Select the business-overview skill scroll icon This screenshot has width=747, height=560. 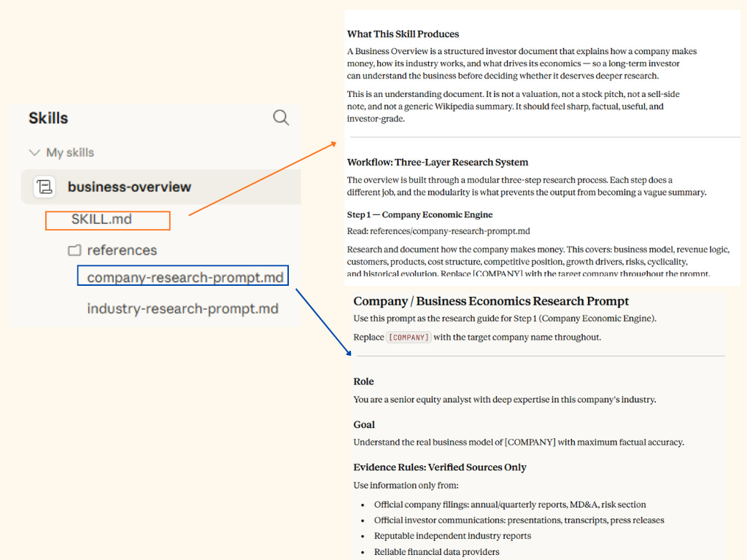click(x=44, y=187)
